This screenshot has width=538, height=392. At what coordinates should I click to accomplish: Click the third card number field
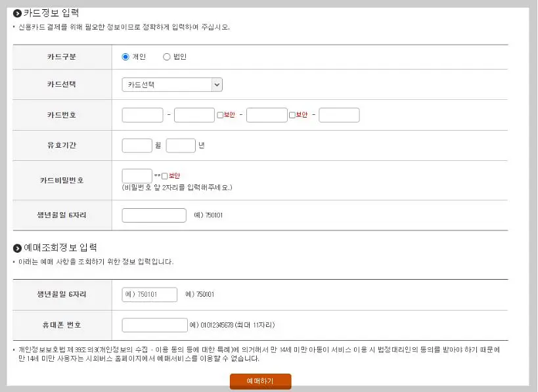pyautogui.click(x=267, y=115)
